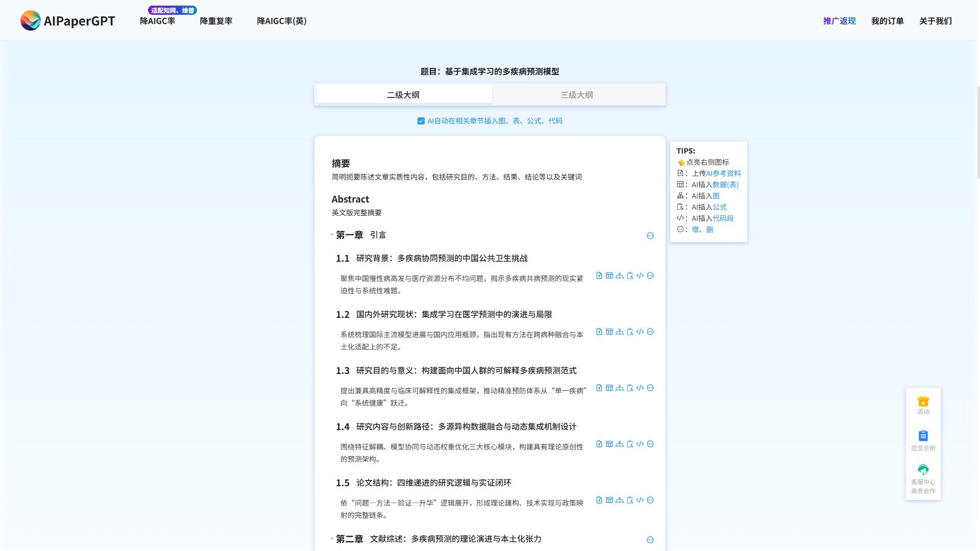Click the ellipsis 增、删 icon beside 第一章
The height and width of the screenshot is (551, 980).
point(650,235)
